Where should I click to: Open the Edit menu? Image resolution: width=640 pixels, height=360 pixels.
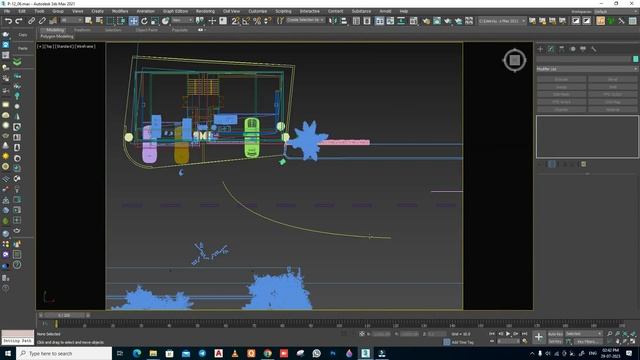pyautogui.click(x=22, y=11)
